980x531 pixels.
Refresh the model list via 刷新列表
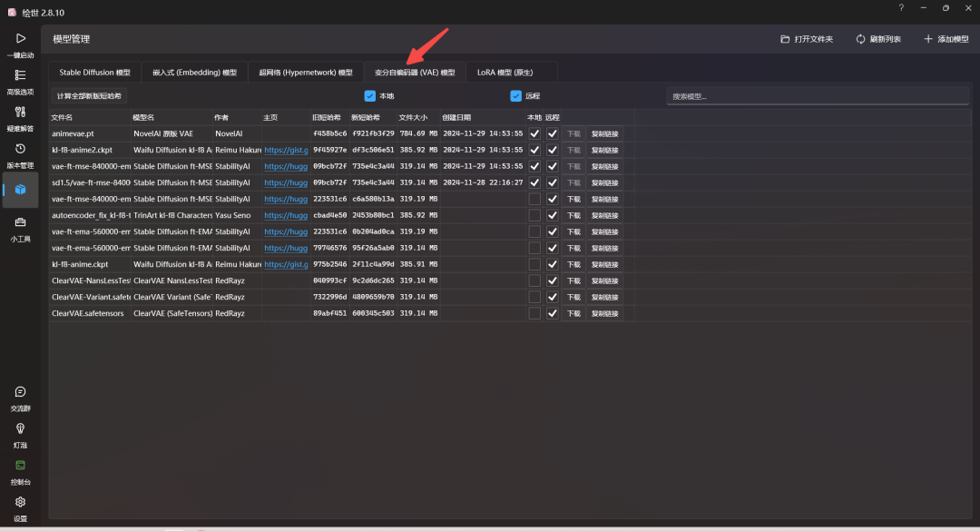[x=877, y=39]
